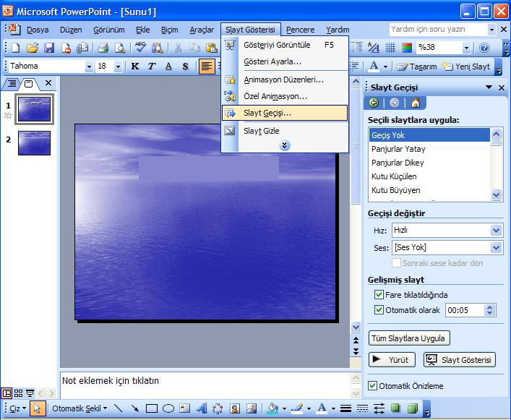Choose Slayt Geçişi... menu item

[285, 113]
